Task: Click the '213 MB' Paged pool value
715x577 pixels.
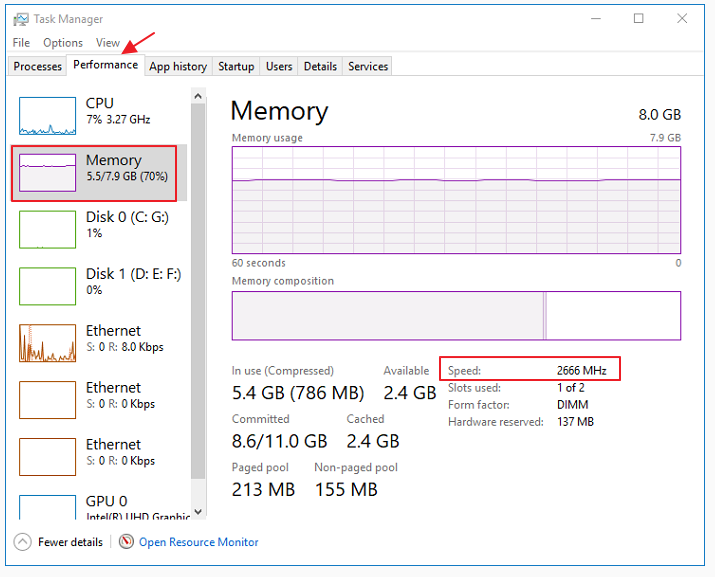Action: pos(264,489)
